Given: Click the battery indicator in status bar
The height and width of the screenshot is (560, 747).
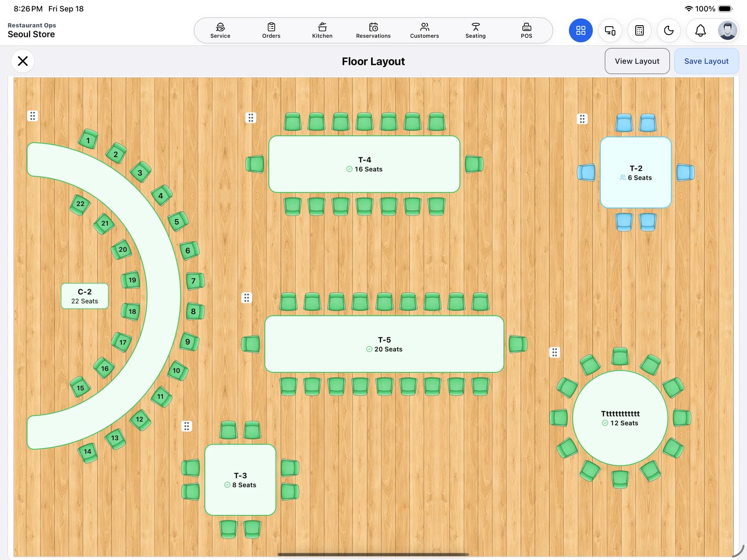Looking at the screenshot, I should point(725,9).
